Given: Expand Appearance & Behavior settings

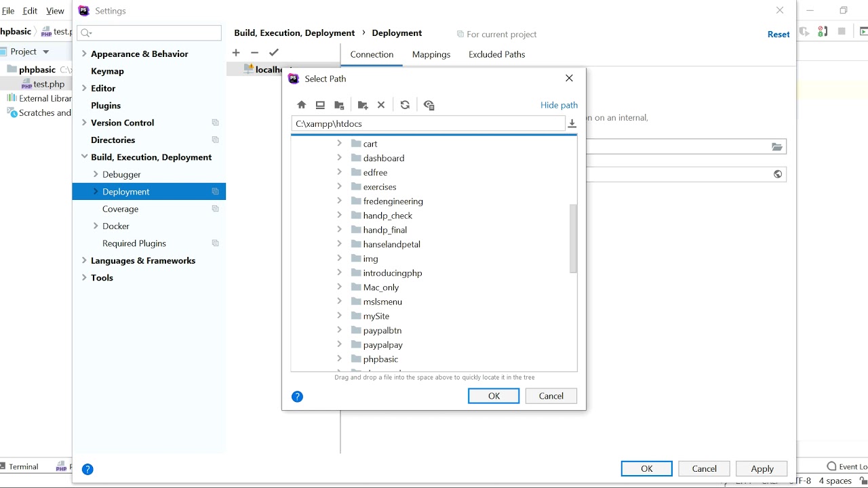Looking at the screenshot, I should click(x=84, y=54).
